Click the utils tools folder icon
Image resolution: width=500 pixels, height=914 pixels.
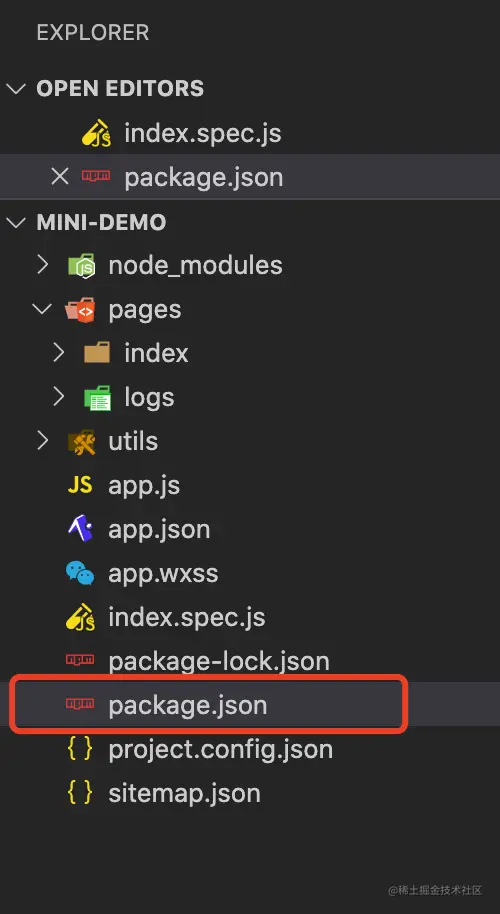(x=81, y=442)
